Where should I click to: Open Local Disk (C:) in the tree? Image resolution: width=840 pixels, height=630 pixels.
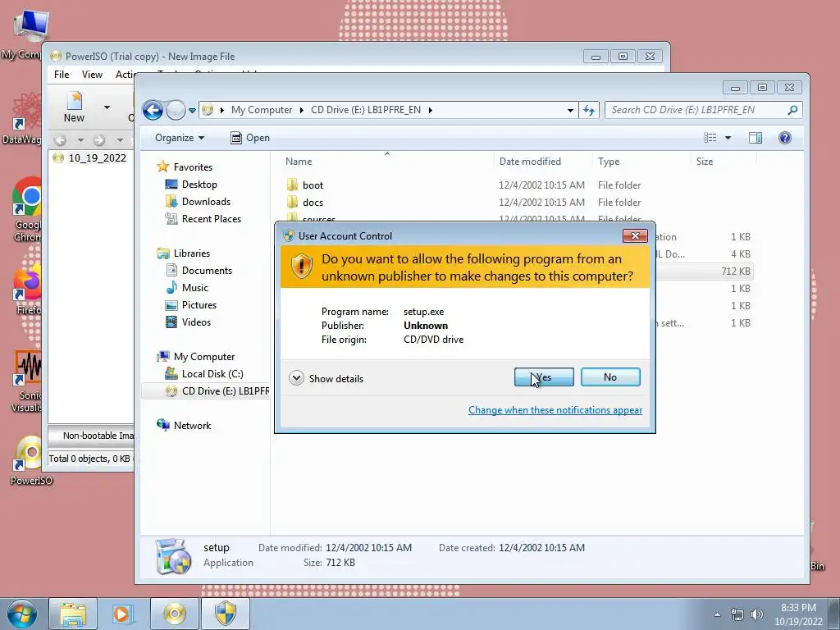click(204, 373)
